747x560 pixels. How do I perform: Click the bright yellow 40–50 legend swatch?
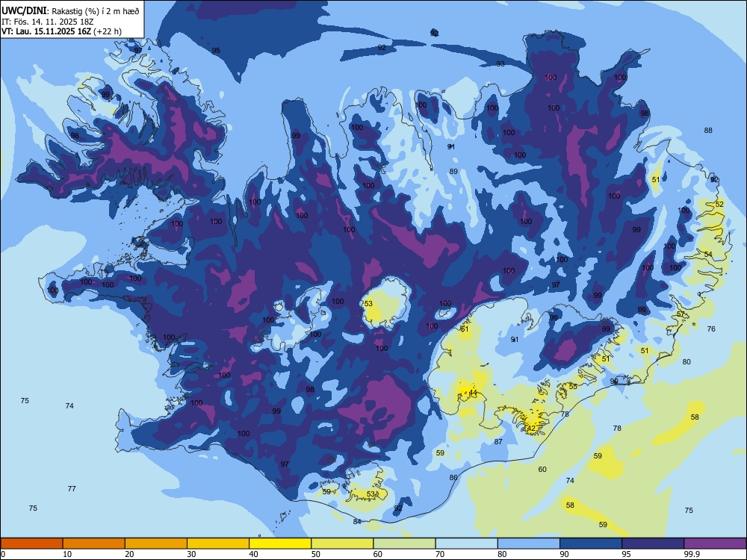click(x=280, y=544)
